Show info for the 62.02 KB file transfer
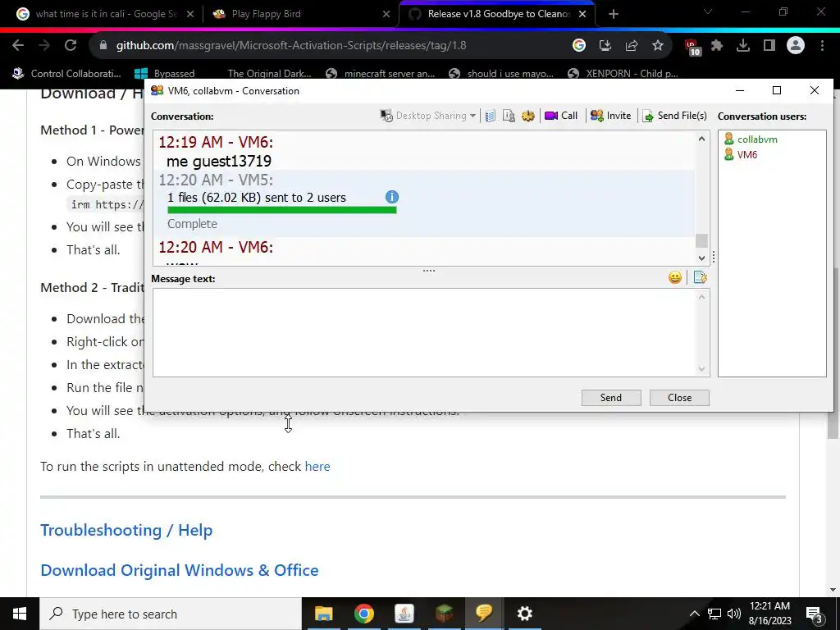The image size is (840, 630). pos(392,197)
